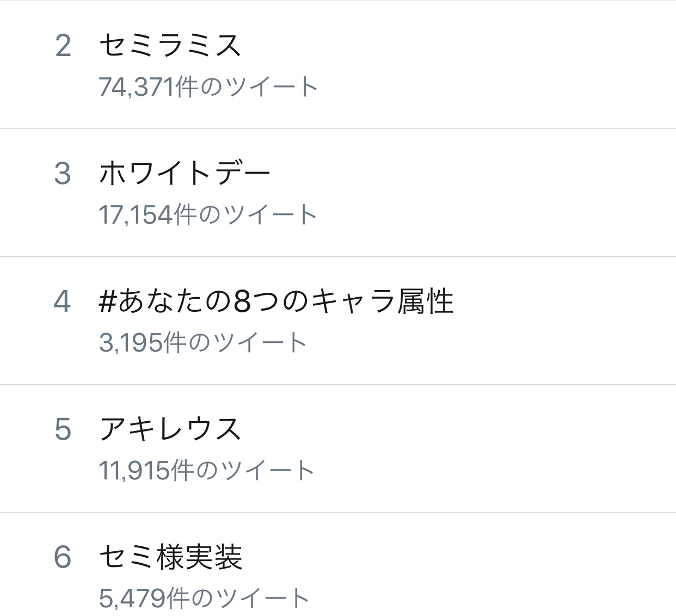This screenshot has height=616, width=676.
Task: Click the 5,479件のツイート count
Action: 204,598
